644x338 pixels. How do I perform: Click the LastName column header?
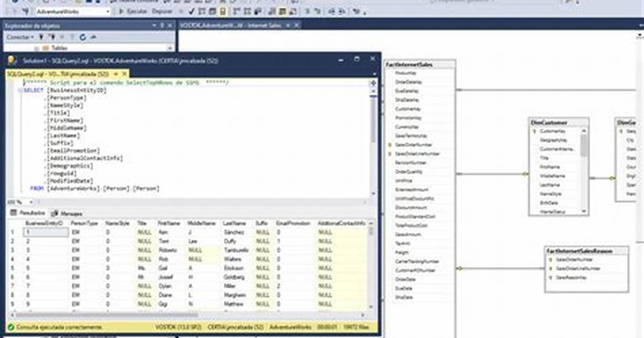234,223
